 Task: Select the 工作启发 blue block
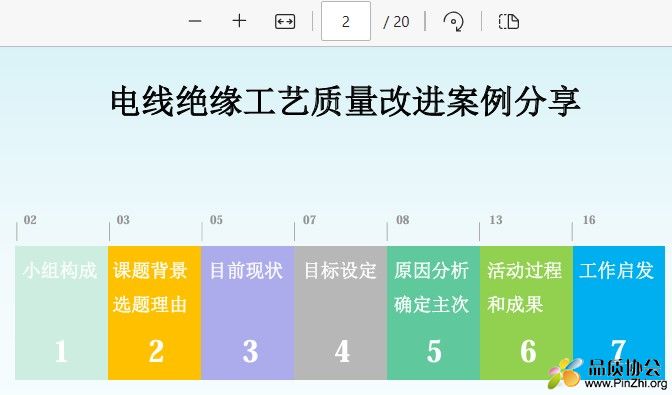619,313
